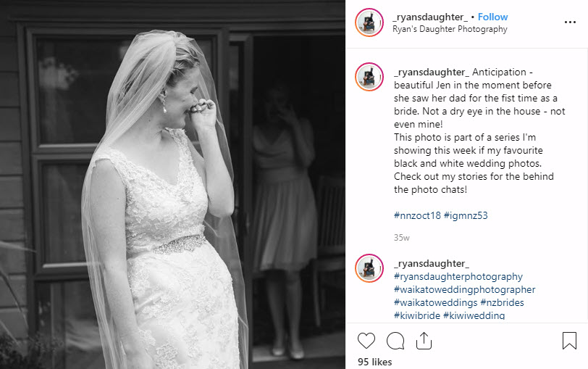The image size is (588, 369).
Task: Like the post with the heart icon
Action: (366, 341)
